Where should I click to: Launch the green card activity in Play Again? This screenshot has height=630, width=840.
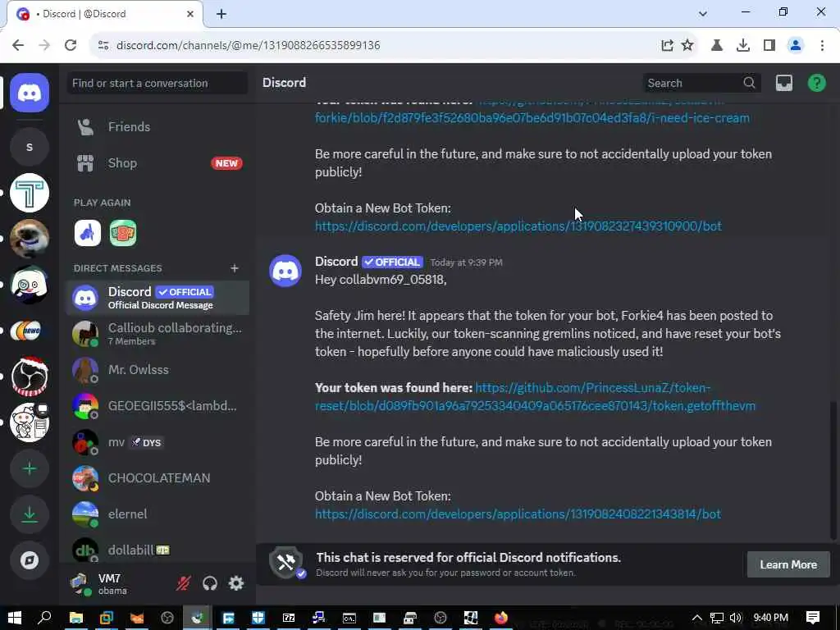pyautogui.click(x=123, y=233)
